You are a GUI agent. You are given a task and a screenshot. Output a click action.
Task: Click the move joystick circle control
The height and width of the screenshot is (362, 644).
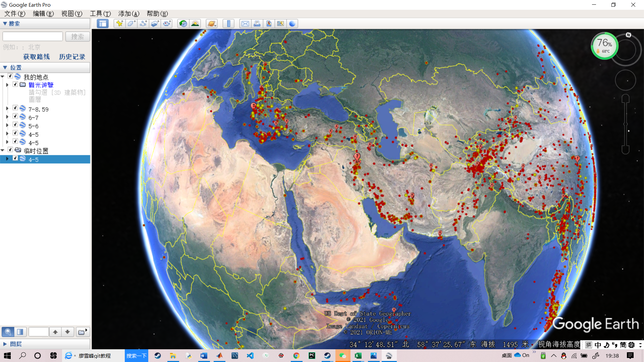[x=625, y=80]
